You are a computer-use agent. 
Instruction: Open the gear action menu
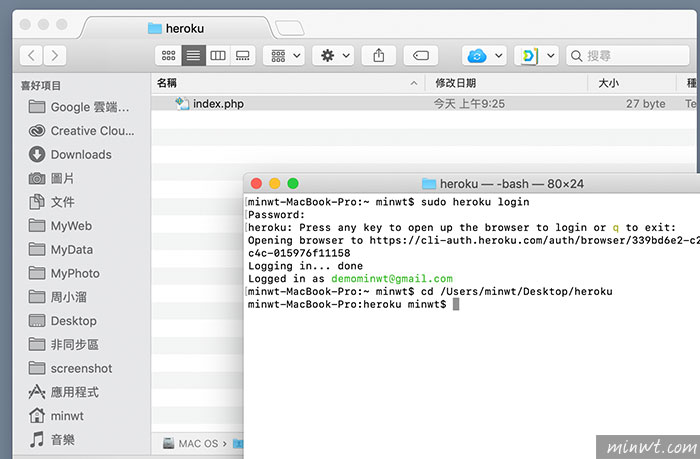tap(333, 55)
